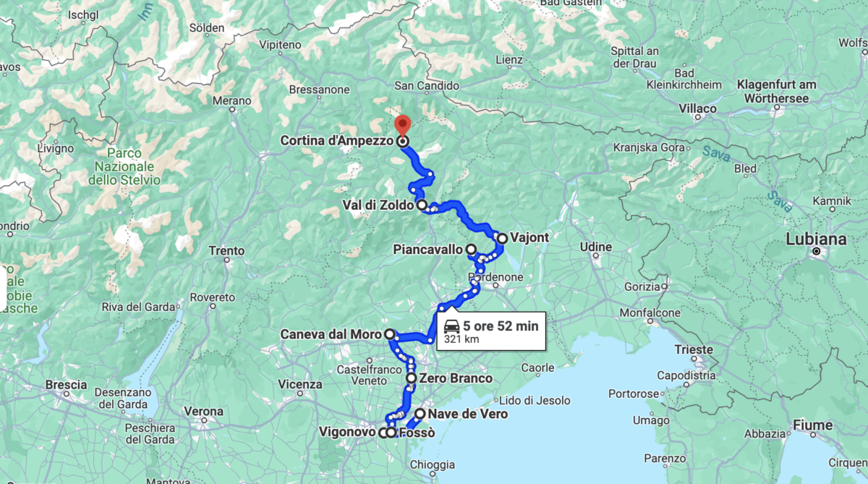This screenshot has height=484, width=868.
Task: Select the Zero Branco waypoint circle
Action: [411, 378]
